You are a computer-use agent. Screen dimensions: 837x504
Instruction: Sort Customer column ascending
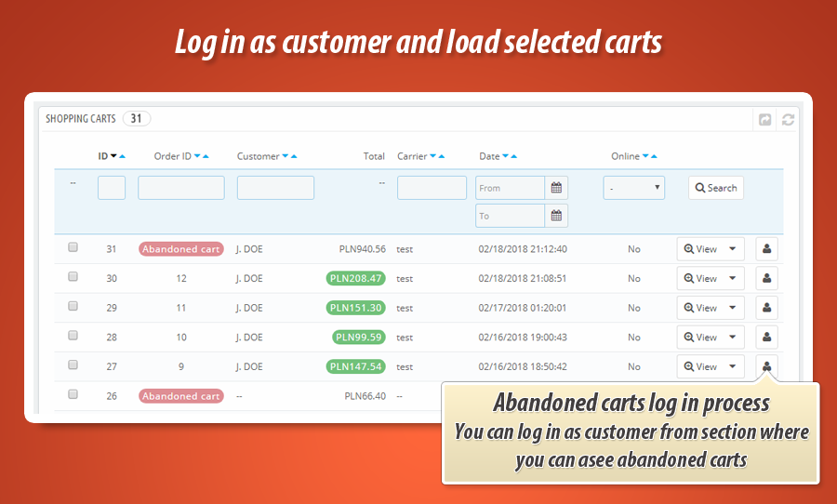tap(294, 156)
